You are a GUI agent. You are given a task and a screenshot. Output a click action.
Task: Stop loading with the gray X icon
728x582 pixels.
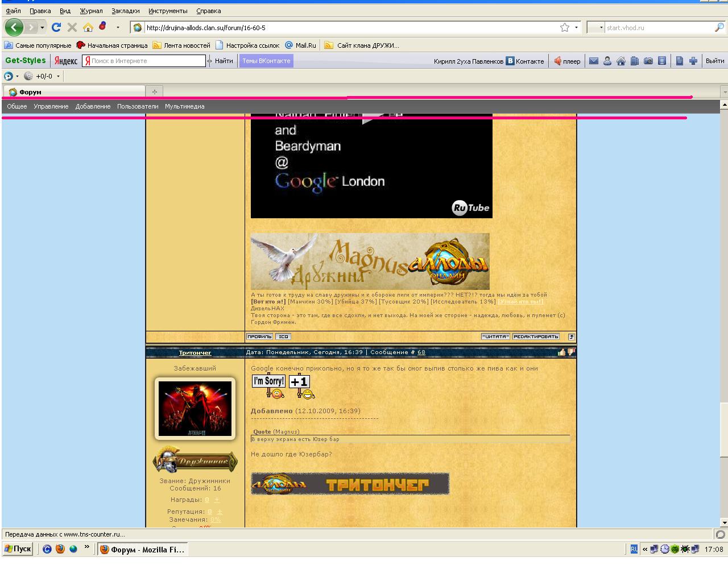(x=72, y=27)
